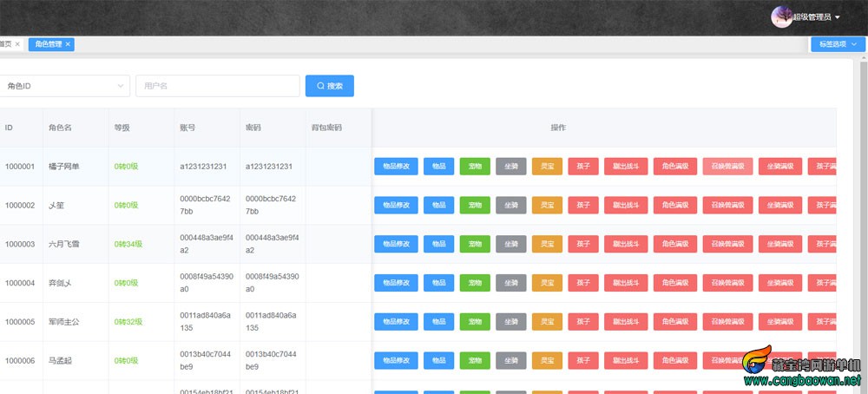
Task: Click 角色满级 for ID 1000002
Action: tap(674, 206)
